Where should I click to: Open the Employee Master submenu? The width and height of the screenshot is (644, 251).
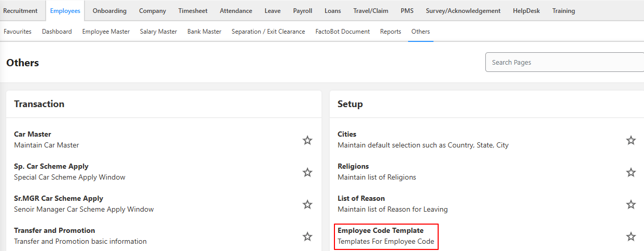[x=106, y=32]
